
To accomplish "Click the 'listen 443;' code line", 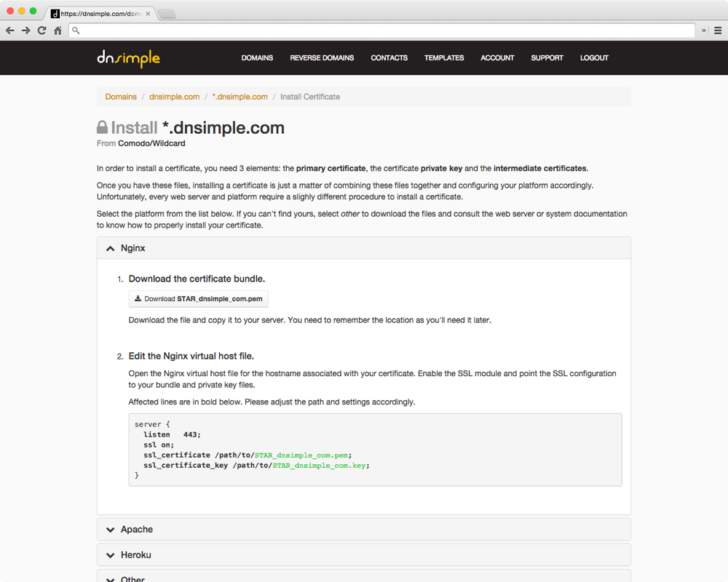I will [x=172, y=435].
